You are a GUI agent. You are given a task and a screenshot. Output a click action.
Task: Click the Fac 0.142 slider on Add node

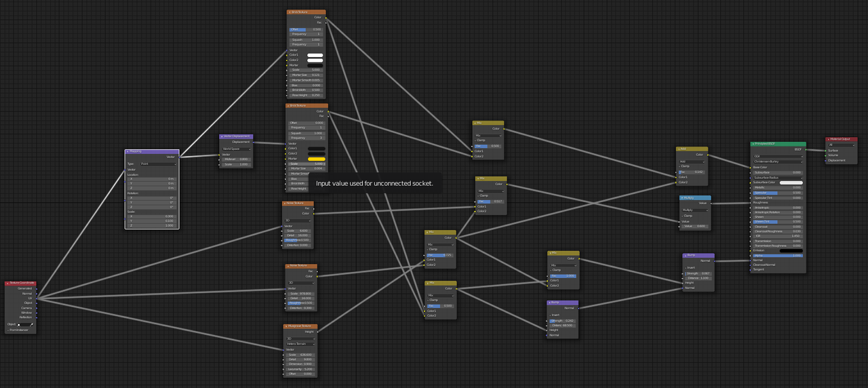click(x=692, y=172)
